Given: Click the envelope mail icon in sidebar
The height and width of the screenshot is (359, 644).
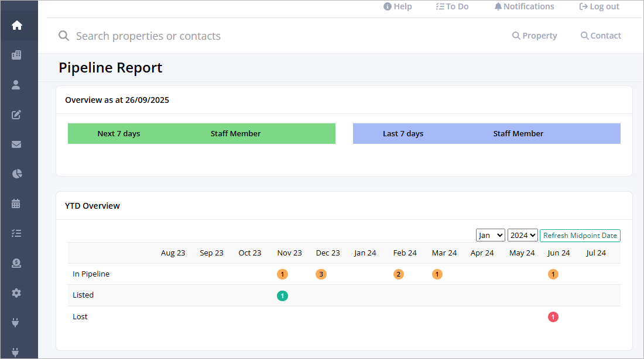Looking at the screenshot, I should coord(16,144).
